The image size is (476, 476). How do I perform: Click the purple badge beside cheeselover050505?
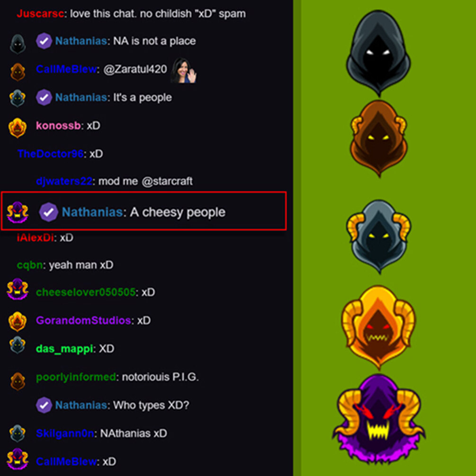click(x=18, y=289)
